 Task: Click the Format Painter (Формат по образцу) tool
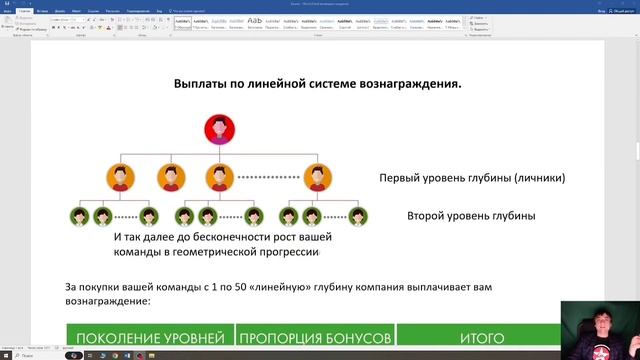(x=31, y=29)
